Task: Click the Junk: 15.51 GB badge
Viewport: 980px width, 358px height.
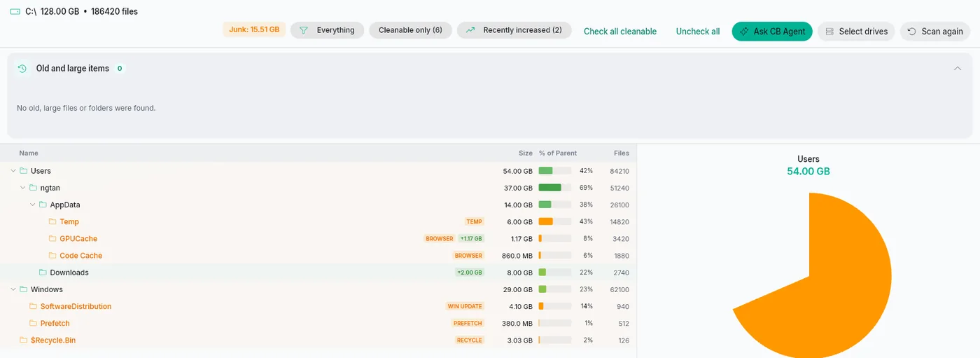Action: (254, 30)
